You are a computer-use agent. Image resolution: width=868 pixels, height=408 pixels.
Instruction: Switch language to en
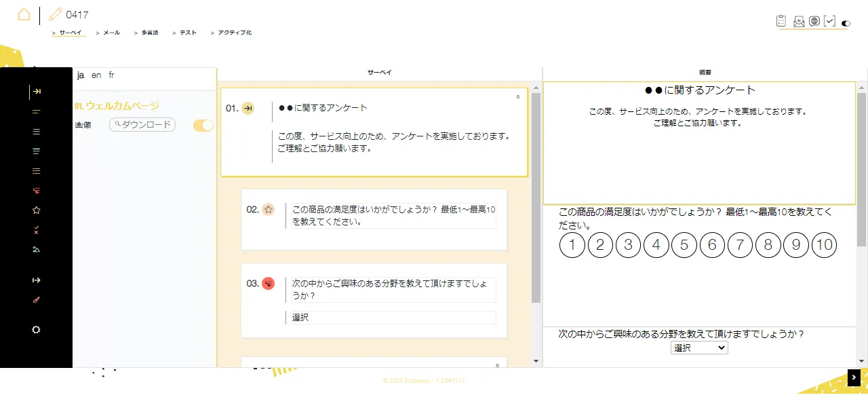pyautogui.click(x=96, y=75)
